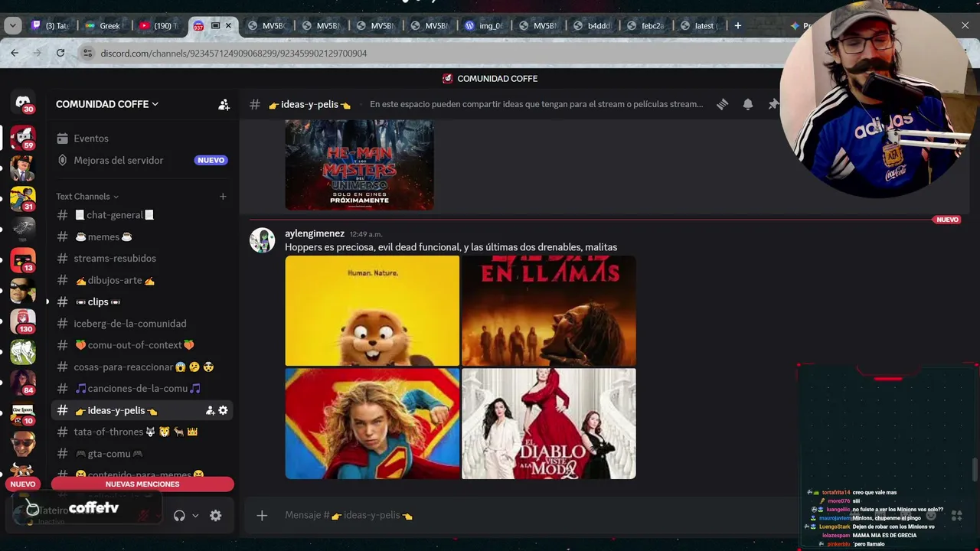
Task: Open the "En Llamas" poster image
Action: point(549,311)
